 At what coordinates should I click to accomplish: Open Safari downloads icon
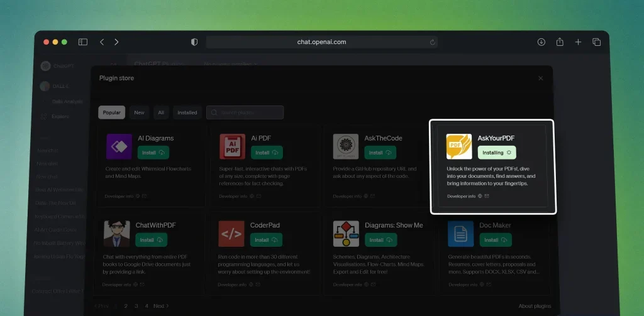coord(541,42)
